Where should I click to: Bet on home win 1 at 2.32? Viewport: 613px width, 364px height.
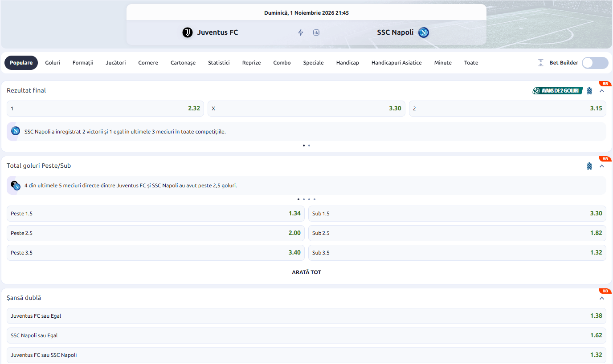(x=105, y=109)
